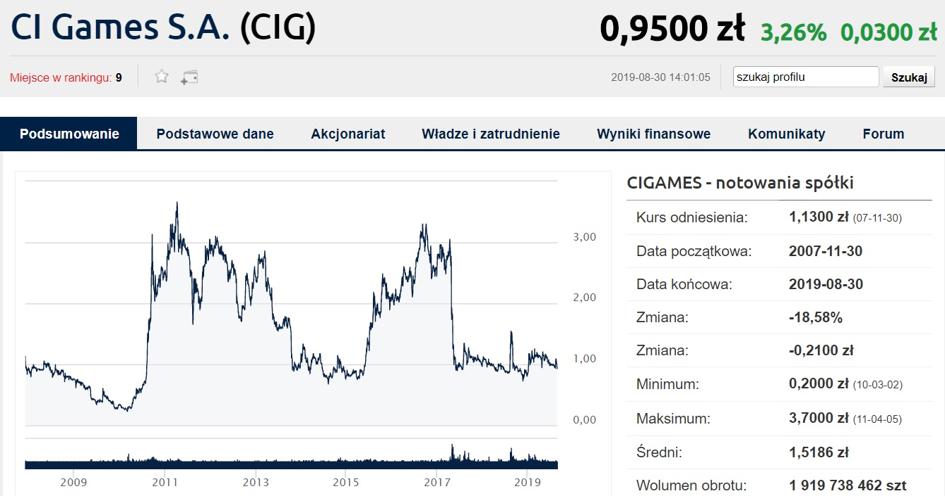Go to Władze i zatrudnienie tab

point(491,134)
